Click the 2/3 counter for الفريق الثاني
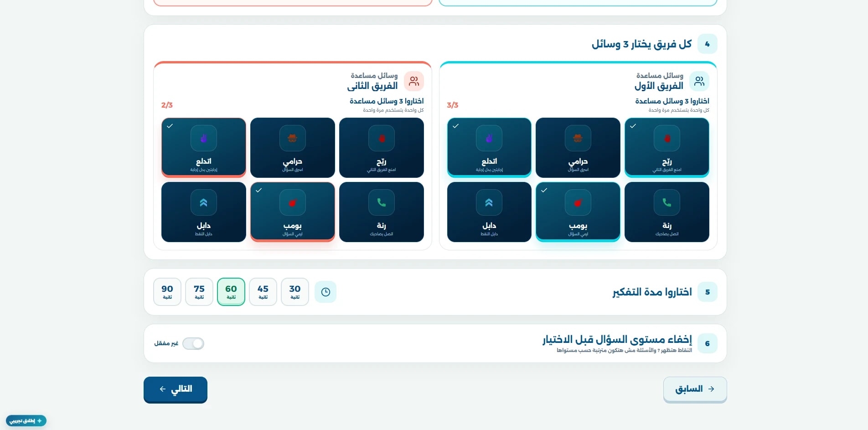The width and height of the screenshot is (868, 430). pos(167,105)
